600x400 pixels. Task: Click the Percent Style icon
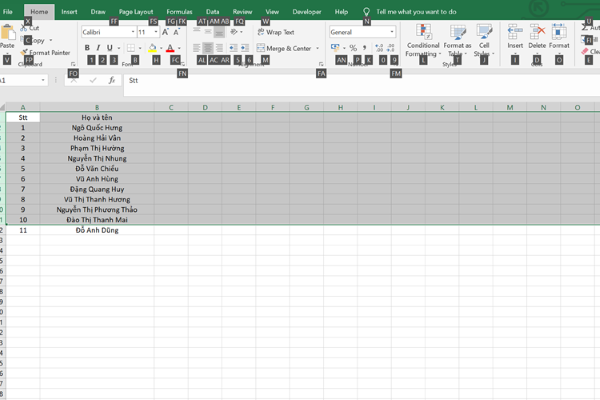click(353, 48)
